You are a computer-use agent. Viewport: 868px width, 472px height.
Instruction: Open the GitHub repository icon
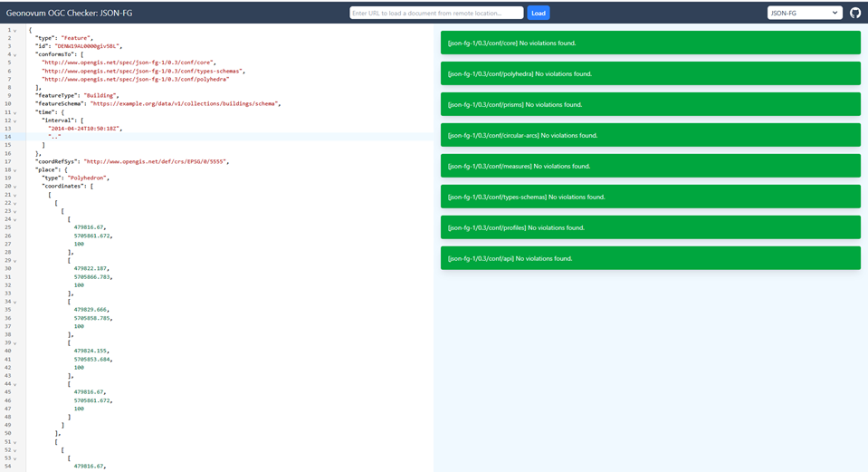point(855,13)
